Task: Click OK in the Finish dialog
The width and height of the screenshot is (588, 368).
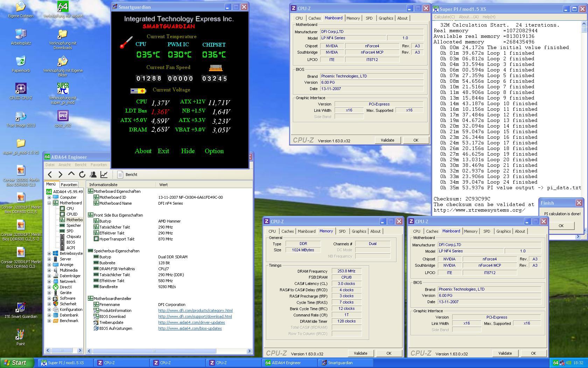Action: 561,226
